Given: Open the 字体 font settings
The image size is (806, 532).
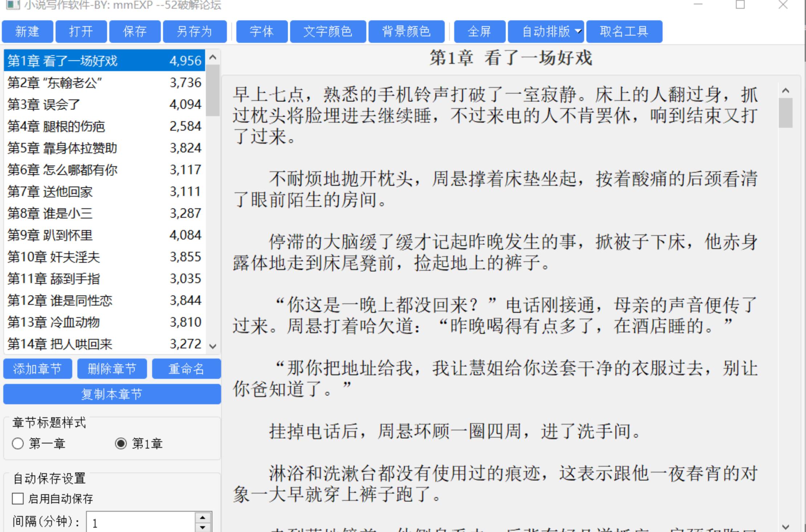Looking at the screenshot, I should (261, 32).
